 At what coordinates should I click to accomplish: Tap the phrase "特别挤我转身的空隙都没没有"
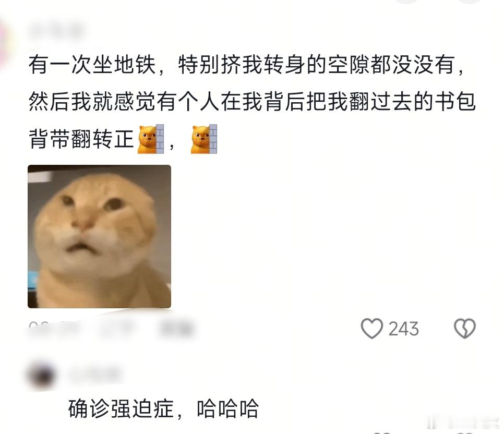coord(317,65)
